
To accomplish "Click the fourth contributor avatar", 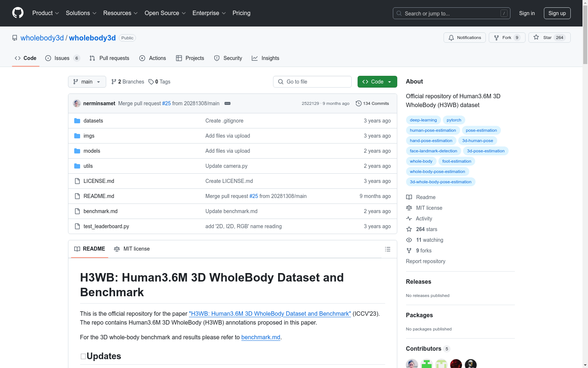I will point(456,364).
